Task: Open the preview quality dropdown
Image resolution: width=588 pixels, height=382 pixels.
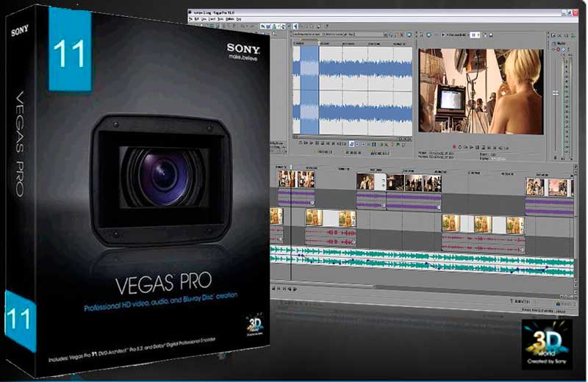Action: (x=458, y=35)
